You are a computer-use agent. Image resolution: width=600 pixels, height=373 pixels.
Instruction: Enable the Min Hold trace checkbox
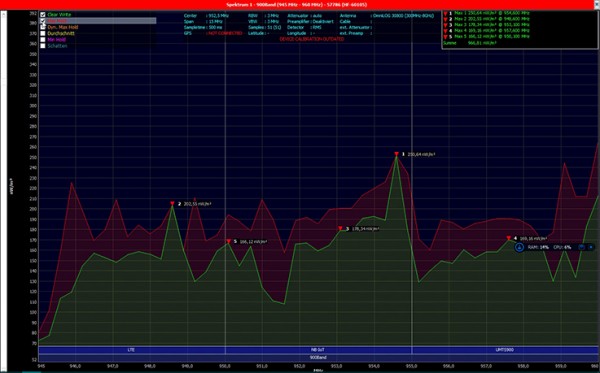(43, 39)
